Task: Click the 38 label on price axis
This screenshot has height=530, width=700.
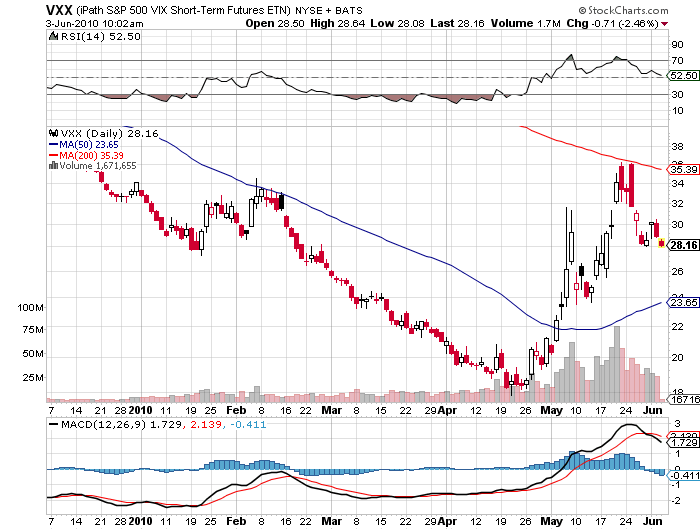Action: 677,146
